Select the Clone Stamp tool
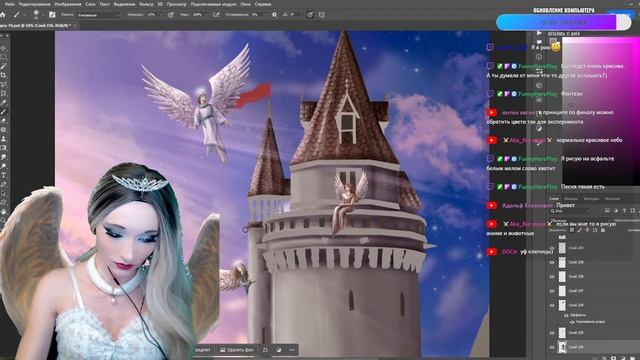640x360 pixels. tap(3, 139)
